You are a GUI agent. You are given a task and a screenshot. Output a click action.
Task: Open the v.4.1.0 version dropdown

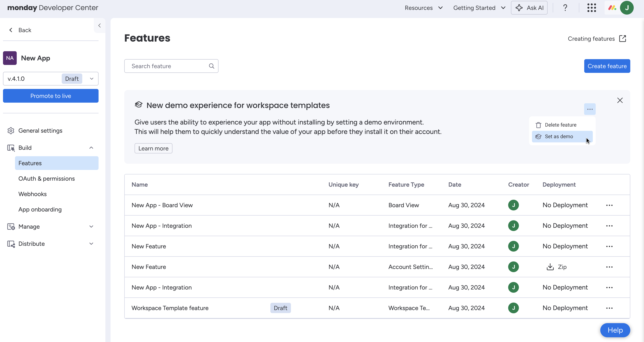51,79
